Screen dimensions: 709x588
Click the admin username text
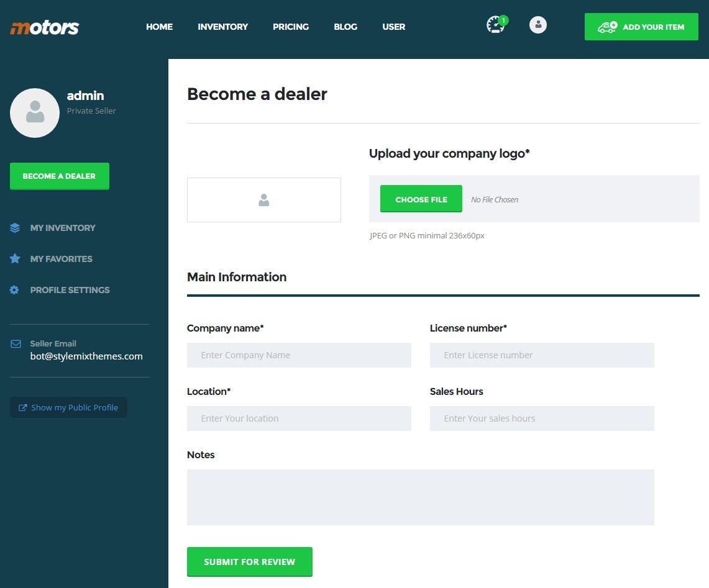[x=86, y=96]
